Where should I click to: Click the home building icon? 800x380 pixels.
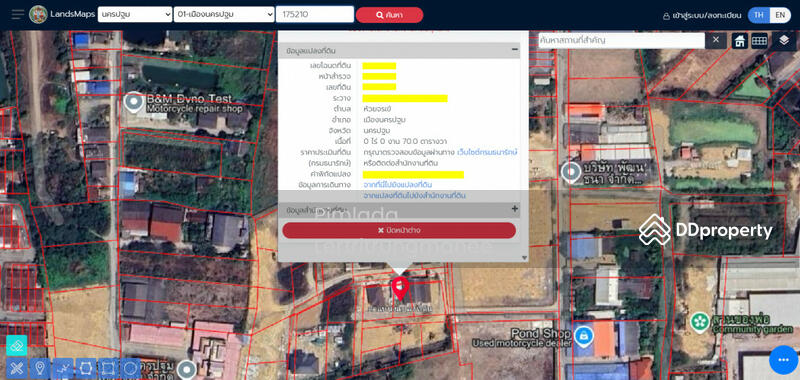pyautogui.click(x=740, y=41)
